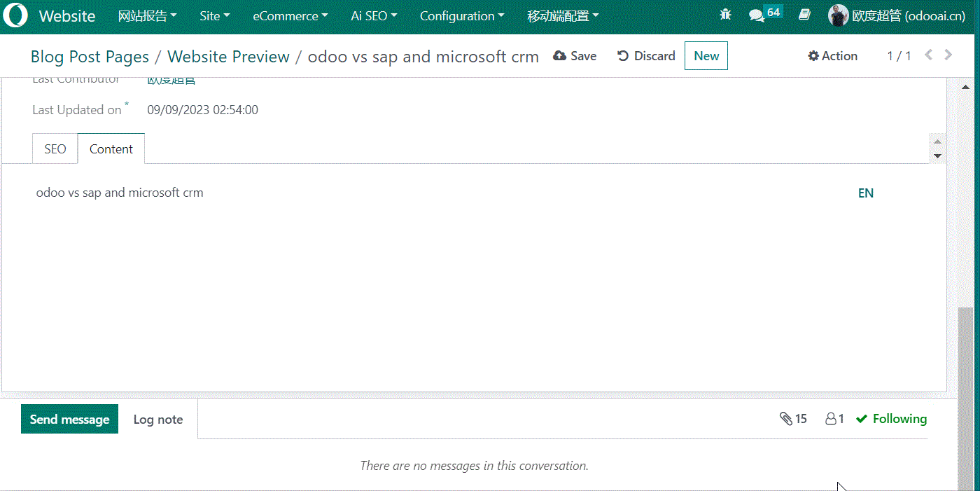Expand the Ai SEO menu
This screenshot has height=491, width=980.
point(374,16)
